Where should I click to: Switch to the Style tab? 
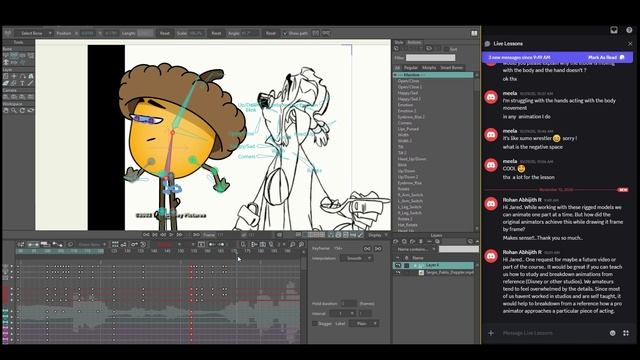399,42
